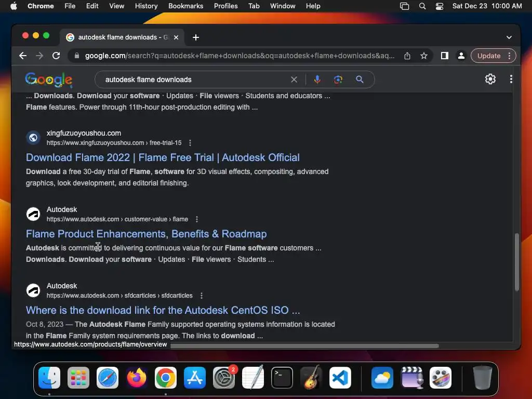Click the xingfuzuoyoushou.com globe favicon
Screen dimensions: 532x399
(33, 138)
